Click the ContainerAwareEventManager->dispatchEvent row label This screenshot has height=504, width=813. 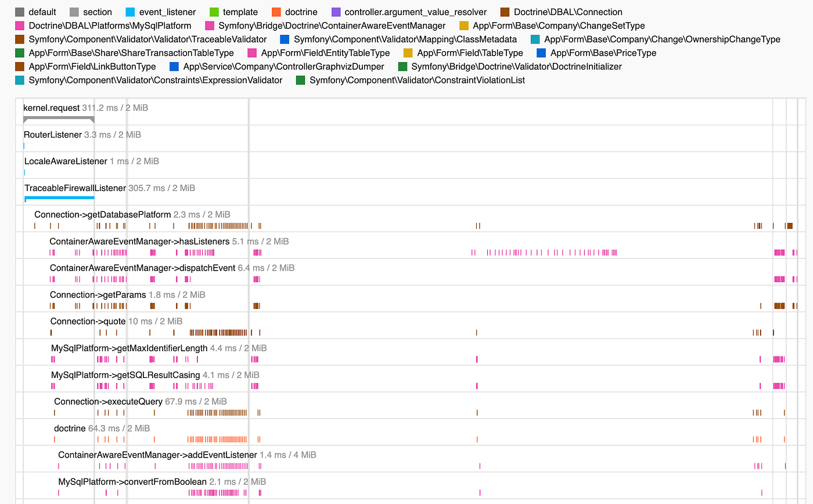[x=142, y=268]
